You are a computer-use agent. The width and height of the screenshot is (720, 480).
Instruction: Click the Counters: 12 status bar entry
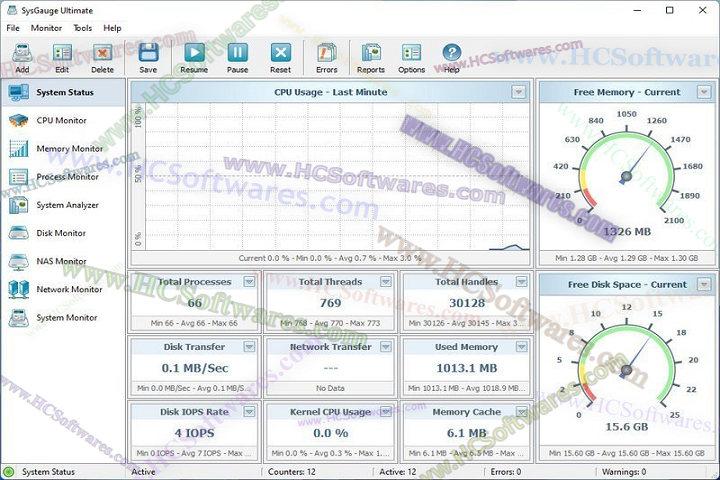click(292, 472)
